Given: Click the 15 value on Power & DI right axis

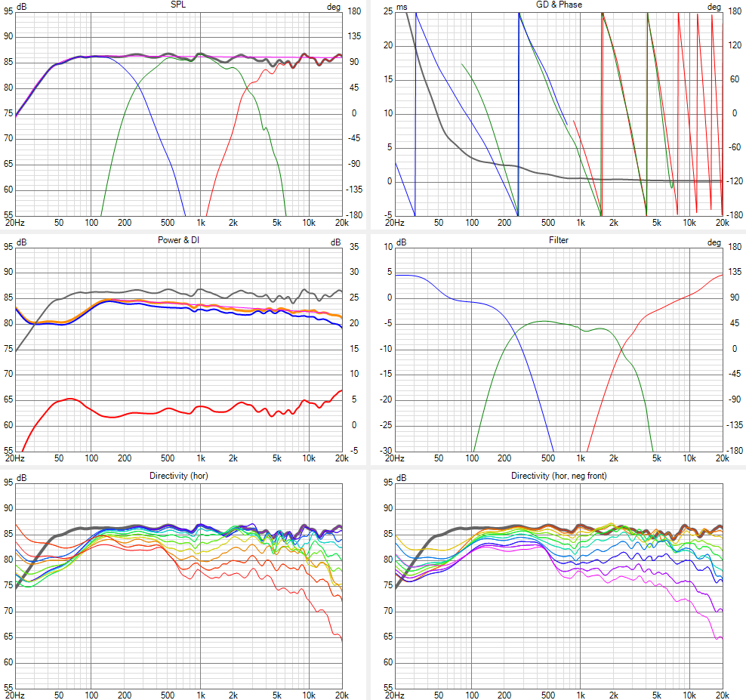Looking at the screenshot, I should (x=354, y=349).
